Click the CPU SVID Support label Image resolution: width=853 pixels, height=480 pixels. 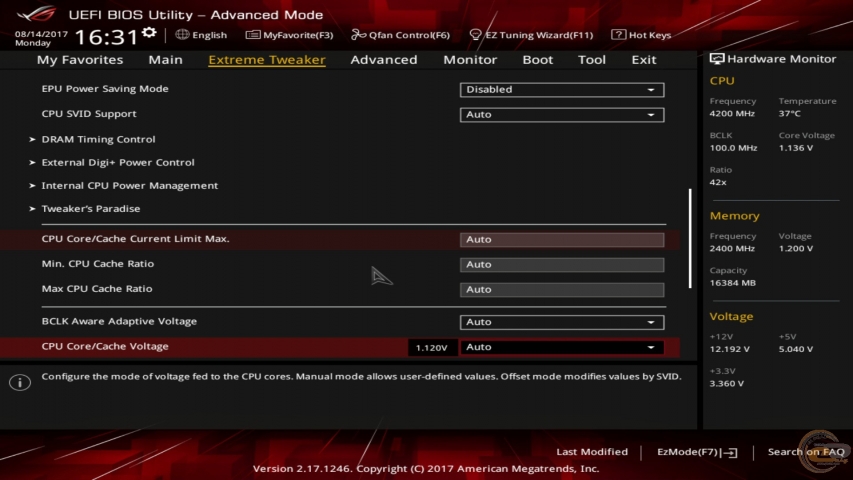[x=89, y=114]
